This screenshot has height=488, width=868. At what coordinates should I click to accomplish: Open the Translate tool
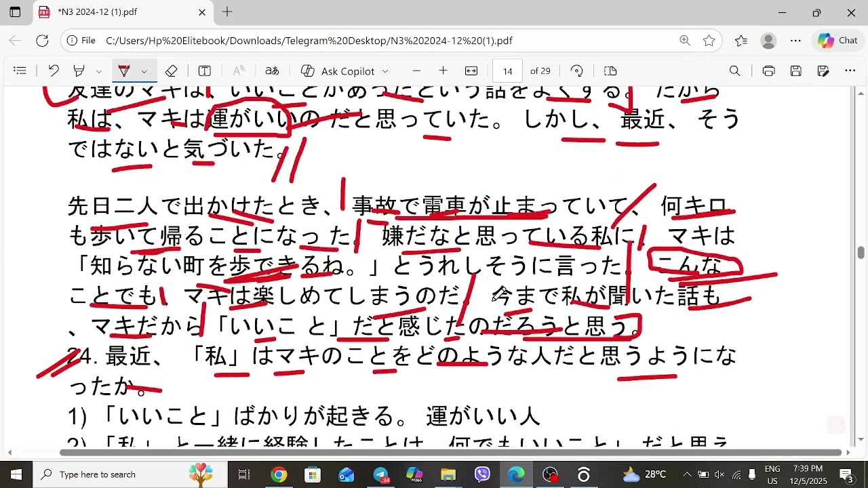coord(272,71)
